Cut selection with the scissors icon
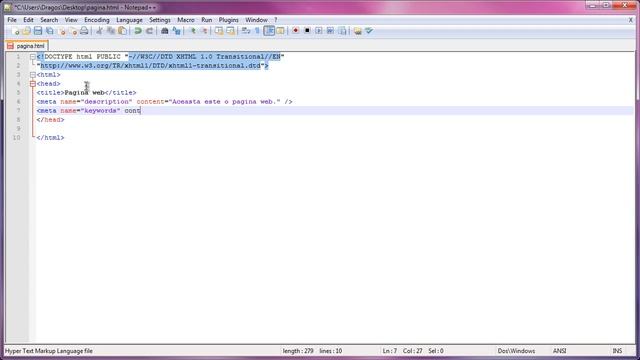 coord(99,31)
